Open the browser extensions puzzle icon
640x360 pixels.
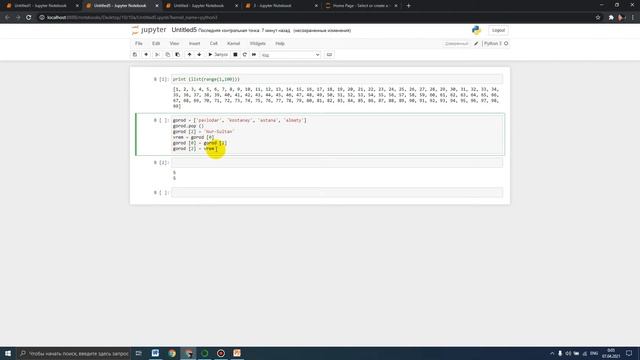coord(611,18)
